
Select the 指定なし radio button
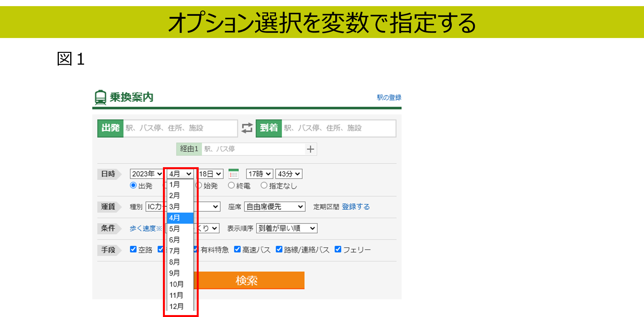point(264,186)
